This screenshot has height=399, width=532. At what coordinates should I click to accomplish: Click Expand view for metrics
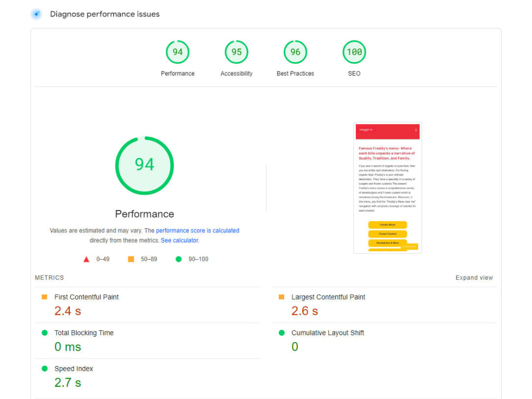click(x=474, y=278)
